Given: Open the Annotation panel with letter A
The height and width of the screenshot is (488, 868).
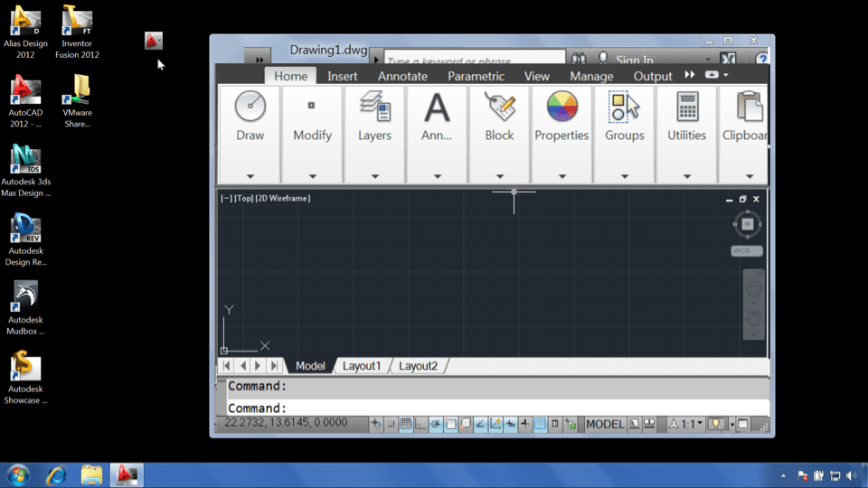Looking at the screenshot, I should coord(437,107).
